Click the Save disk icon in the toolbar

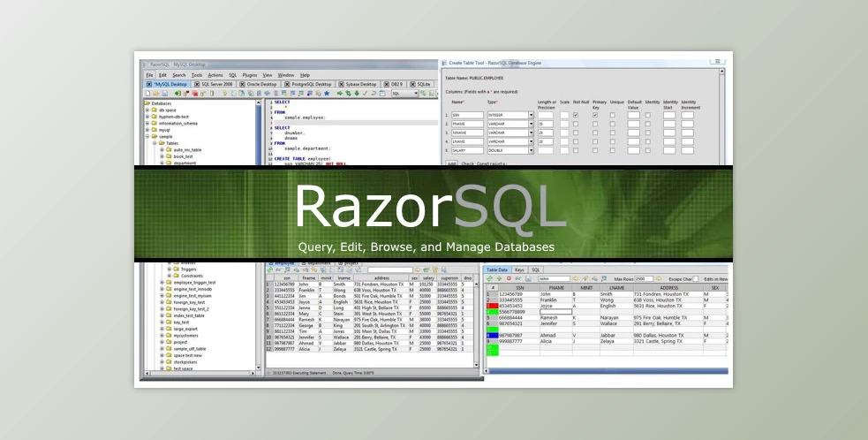coord(164,94)
